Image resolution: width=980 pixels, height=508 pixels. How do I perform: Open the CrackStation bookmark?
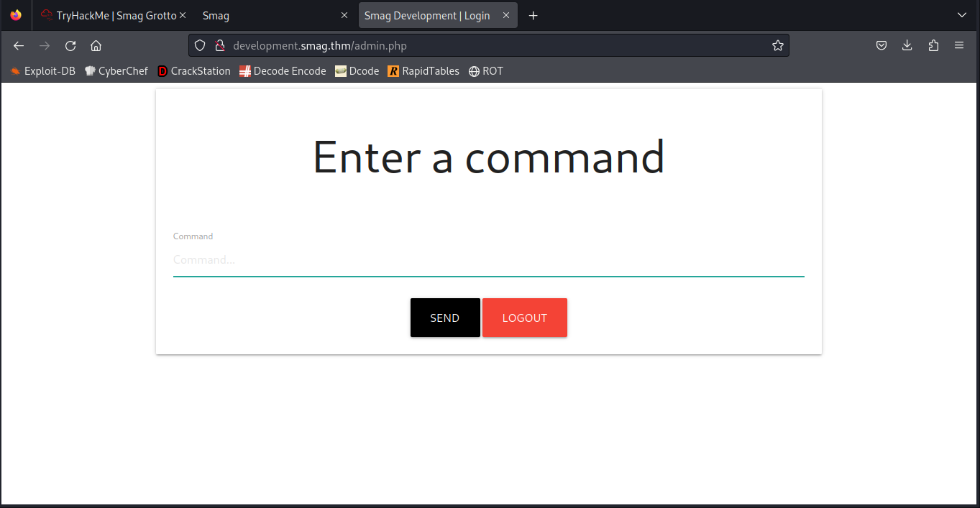click(x=194, y=71)
